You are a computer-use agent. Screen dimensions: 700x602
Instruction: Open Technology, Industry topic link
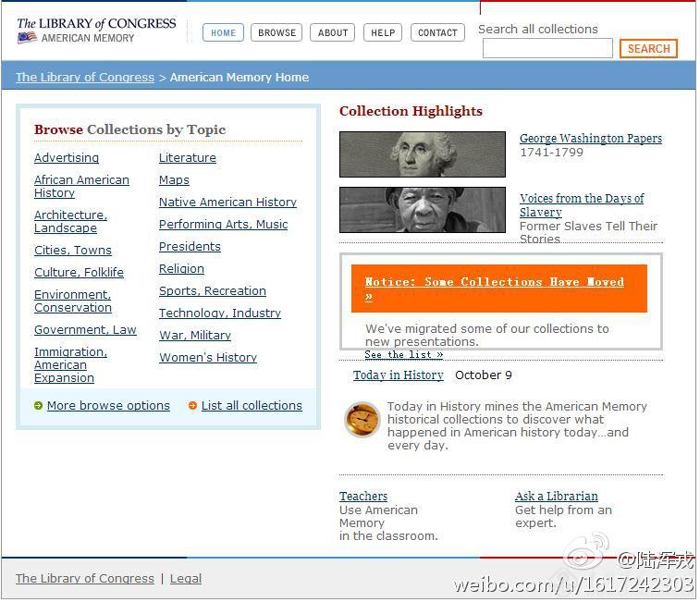click(220, 313)
